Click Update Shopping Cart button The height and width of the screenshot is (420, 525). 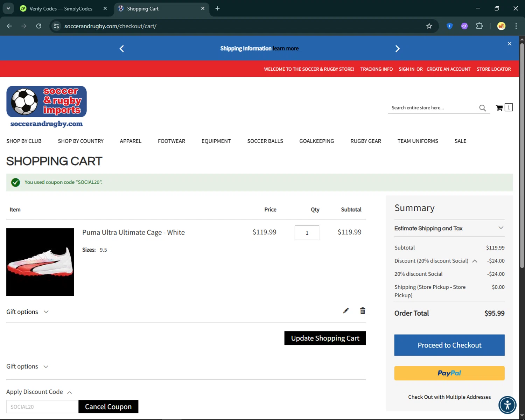(x=325, y=338)
